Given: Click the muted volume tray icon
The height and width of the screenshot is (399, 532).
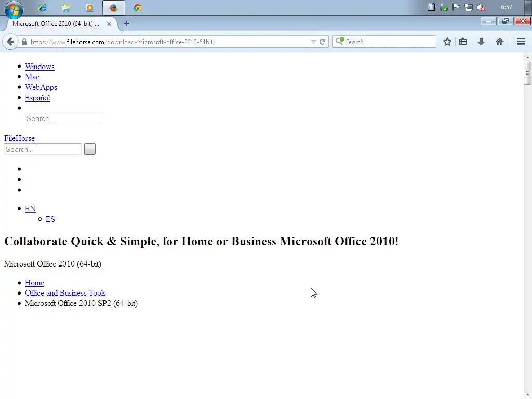Looking at the screenshot, I should tap(481, 7).
